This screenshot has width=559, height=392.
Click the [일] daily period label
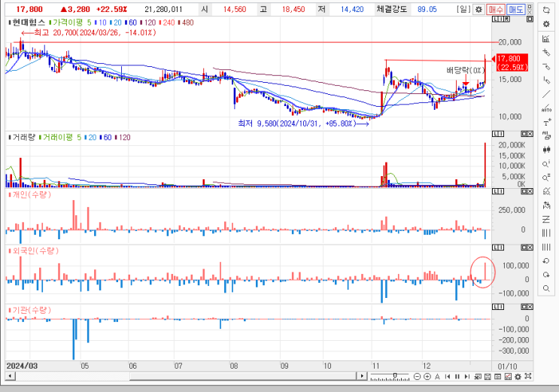[463, 9]
